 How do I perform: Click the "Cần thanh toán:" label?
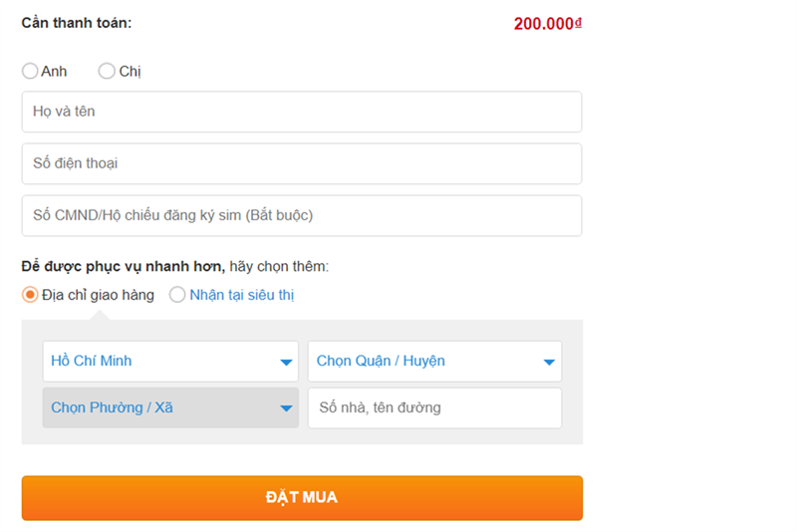point(77,22)
